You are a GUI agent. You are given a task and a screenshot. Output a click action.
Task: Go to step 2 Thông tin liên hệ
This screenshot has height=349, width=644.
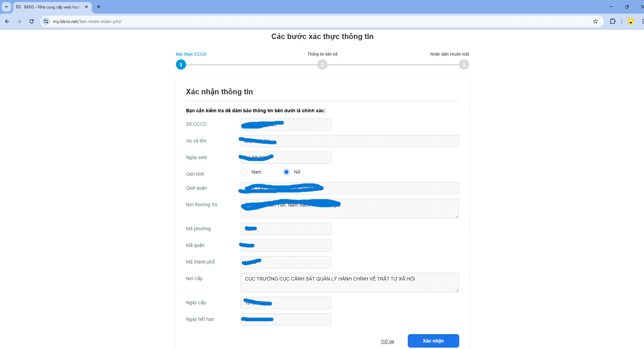pos(322,65)
